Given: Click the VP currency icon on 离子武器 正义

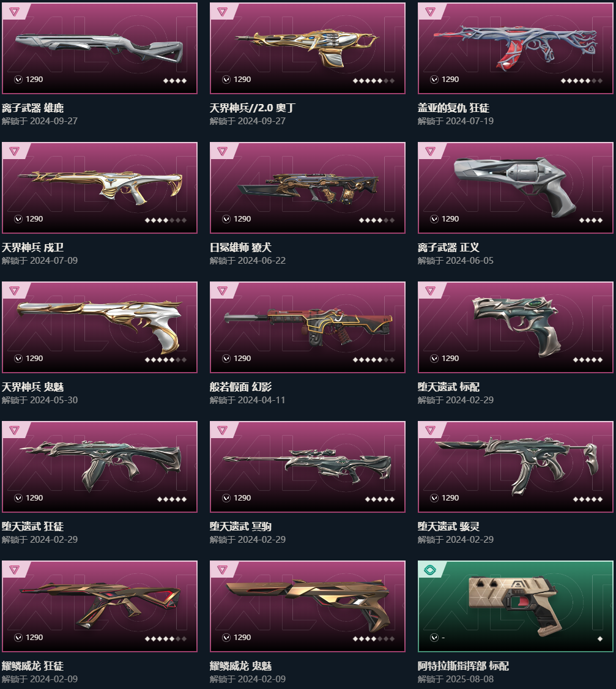Looking at the screenshot, I should coord(434,219).
